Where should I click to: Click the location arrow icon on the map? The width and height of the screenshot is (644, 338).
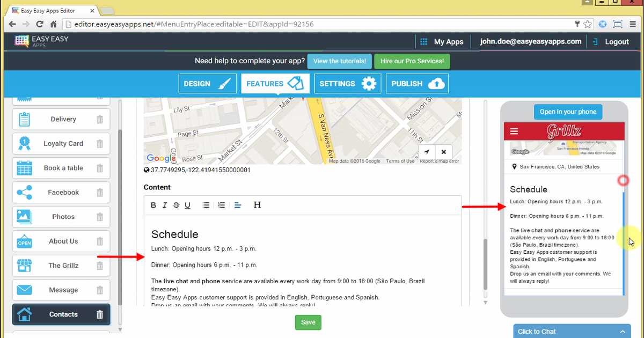[x=426, y=152]
